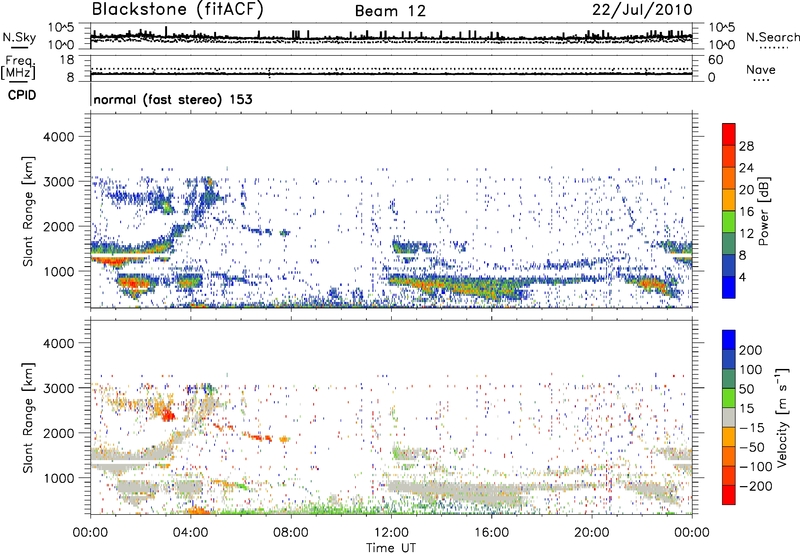Click the "16" label on the power color bar
This screenshot has height=554, width=800.
[746, 212]
